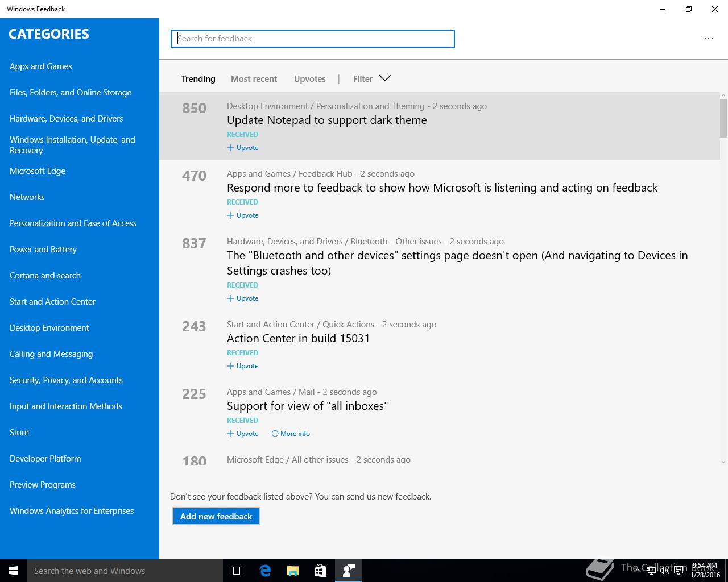The height and width of the screenshot is (582, 728).
Task: Switch to the Trending tab
Action: pyautogui.click(x=198, y=79)
